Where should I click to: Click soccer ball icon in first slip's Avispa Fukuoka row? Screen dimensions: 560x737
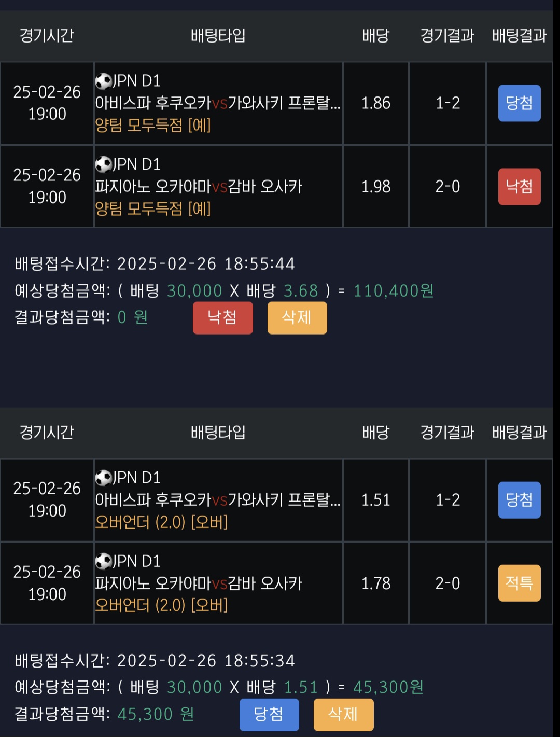point(104,81)
